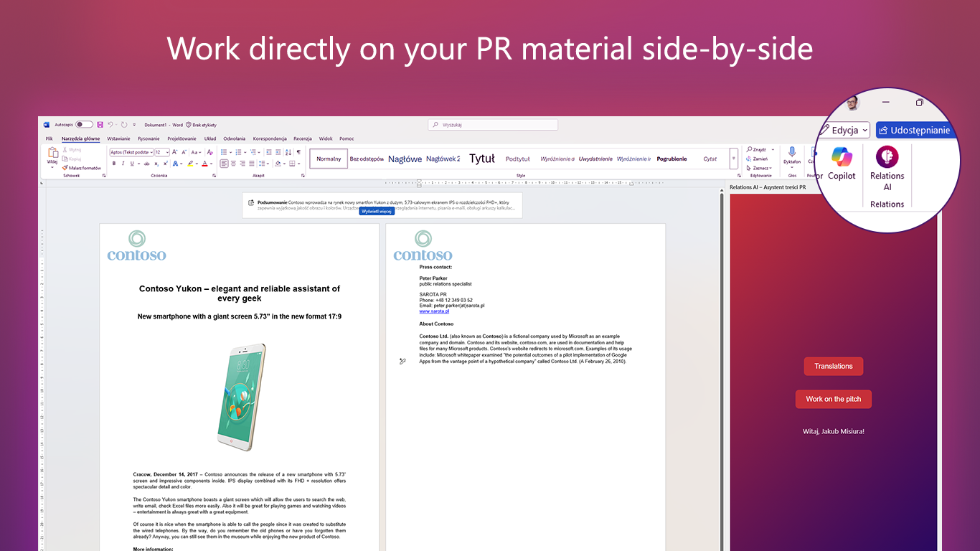Click Malarz formatów (Format Painter)

[x=81, y=168]
